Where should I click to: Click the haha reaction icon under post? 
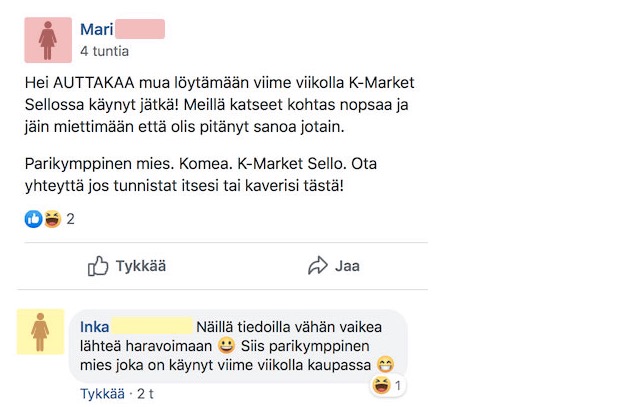[51, 219]
